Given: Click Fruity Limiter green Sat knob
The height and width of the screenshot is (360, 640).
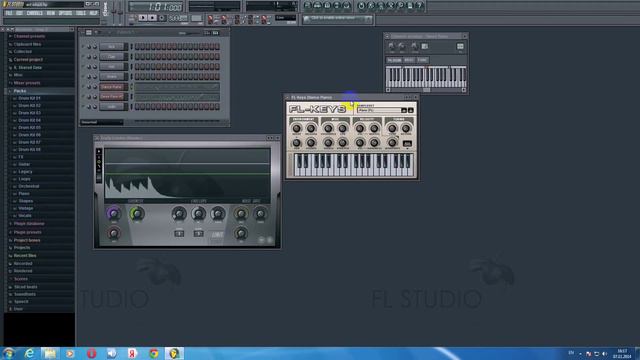Looking at the screenshot, I should click(137, 213).
